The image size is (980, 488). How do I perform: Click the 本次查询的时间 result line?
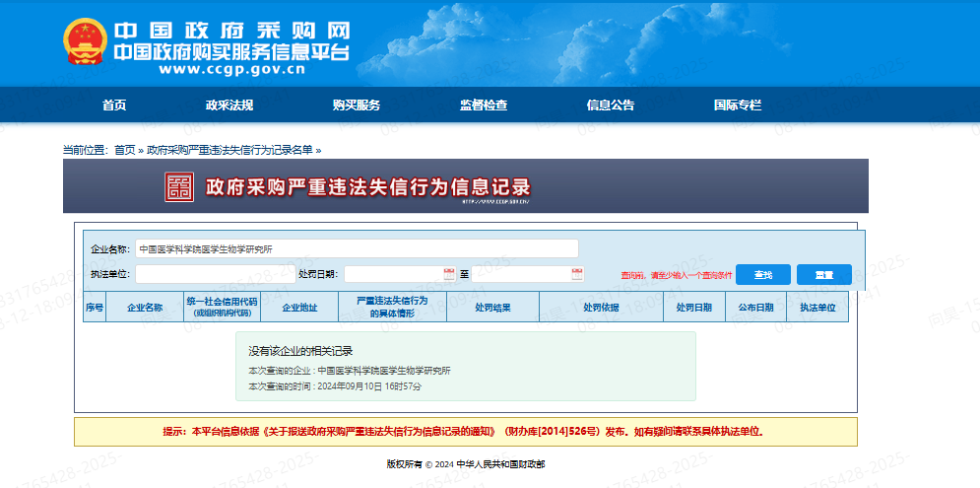(x=335, y=386)
